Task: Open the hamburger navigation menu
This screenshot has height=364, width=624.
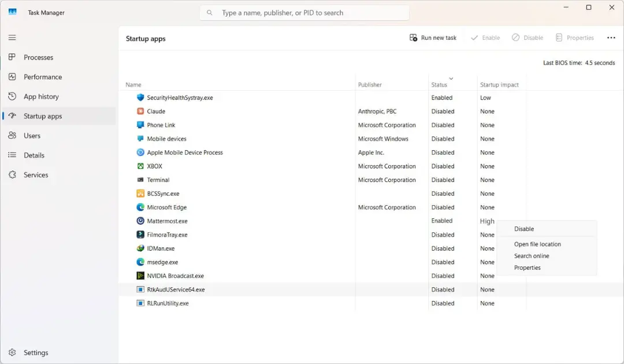Action: (x=12, y=38)
